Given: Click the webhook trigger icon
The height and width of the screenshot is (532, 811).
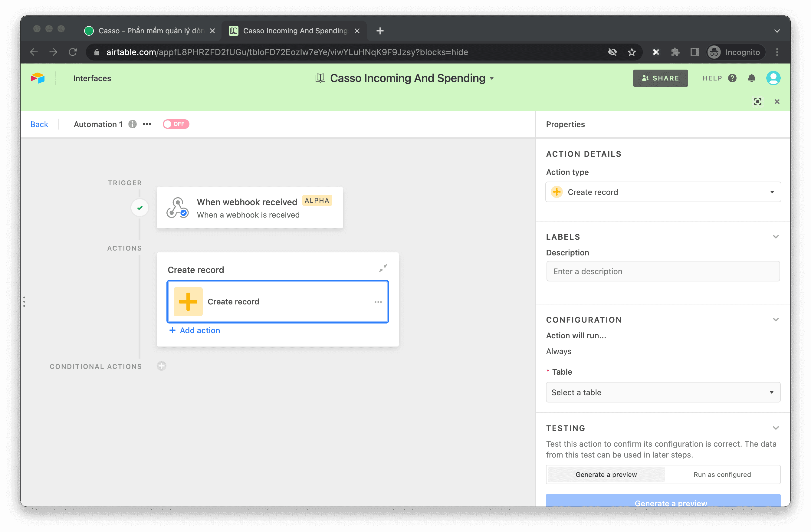Looking at the screenshot, I should 177,208.
